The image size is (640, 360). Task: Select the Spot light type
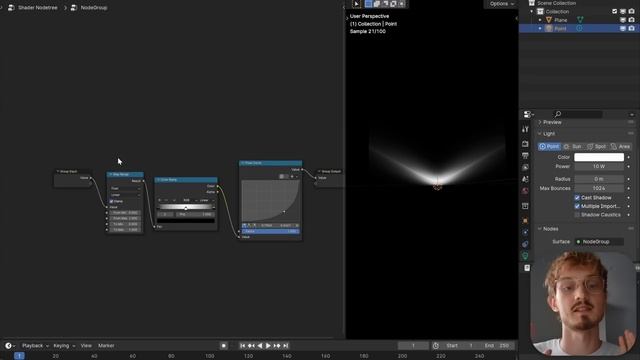[596, 146]
